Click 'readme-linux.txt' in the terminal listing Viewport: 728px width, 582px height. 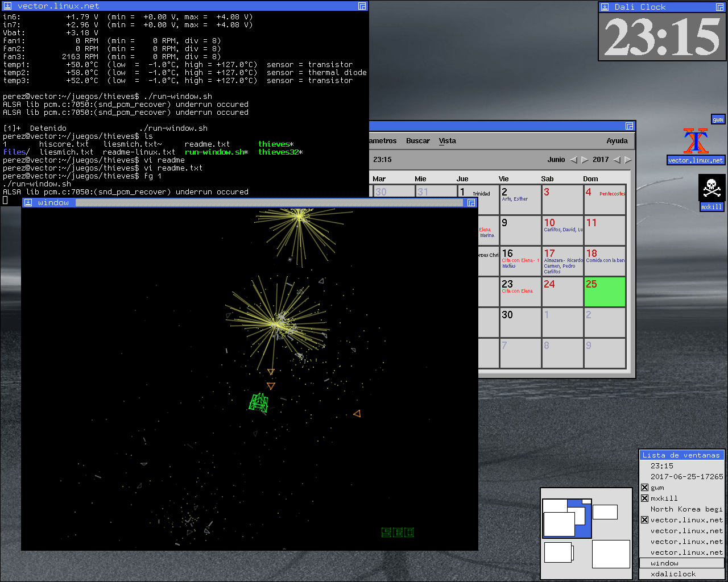(x=139, y=152)
